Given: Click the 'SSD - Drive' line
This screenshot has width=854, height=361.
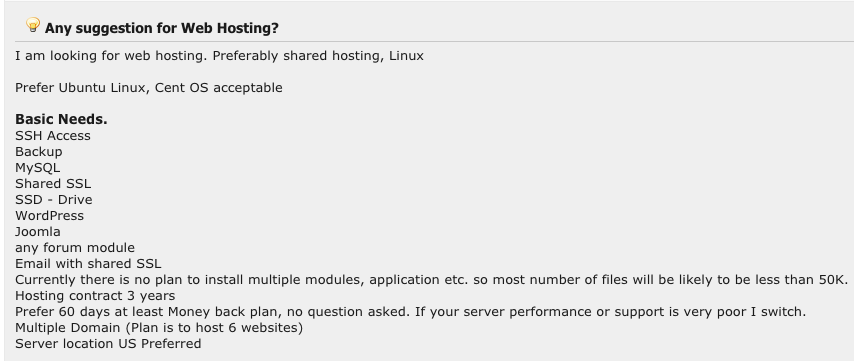Looking at the screenshot, I should 54,200.
